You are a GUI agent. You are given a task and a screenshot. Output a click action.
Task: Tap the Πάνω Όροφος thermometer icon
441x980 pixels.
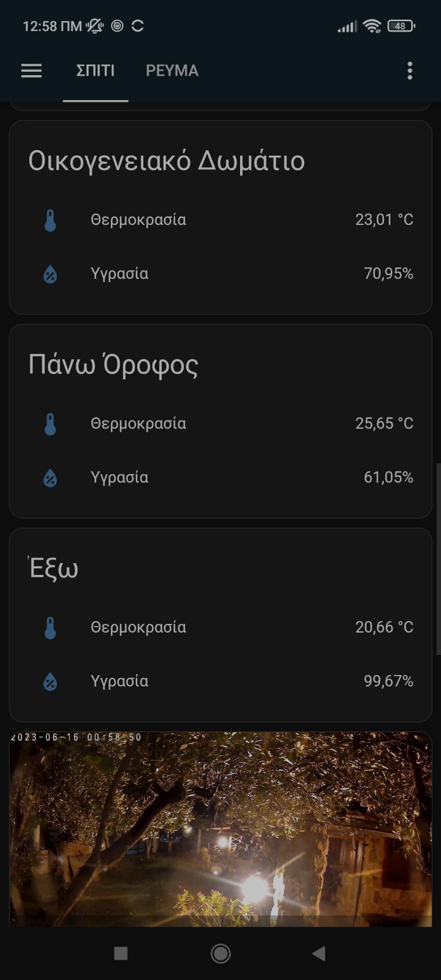(50, 424)
